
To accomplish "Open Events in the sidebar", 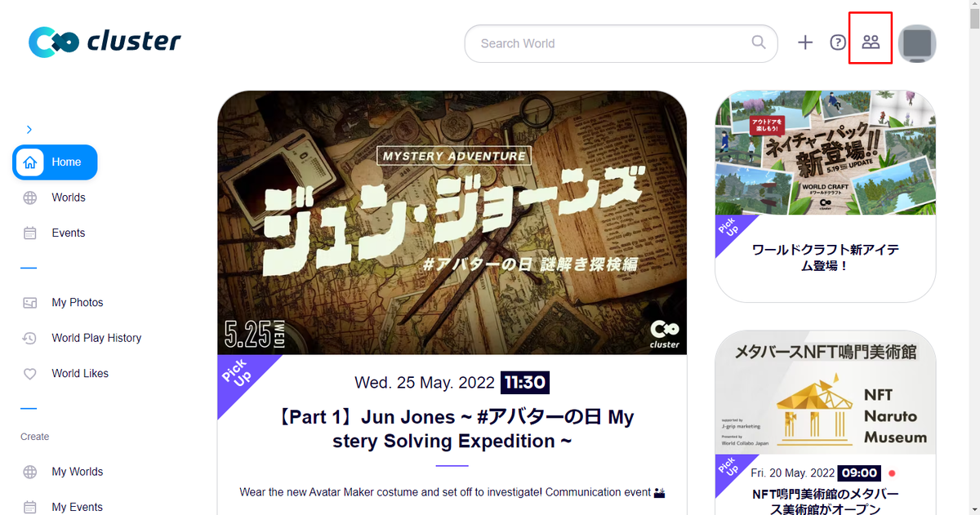I will click(x=69, y=233).
